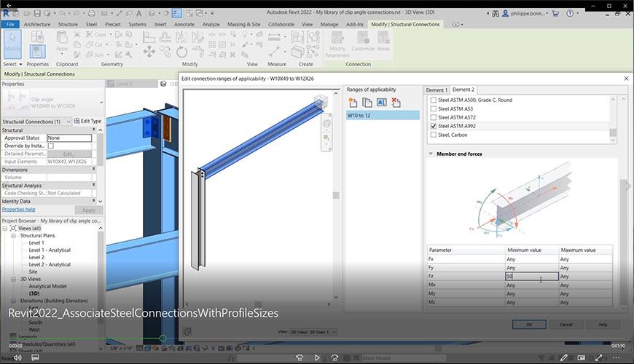
Task: Click Help button in the ranges dialog
Action: pos(603,325)
